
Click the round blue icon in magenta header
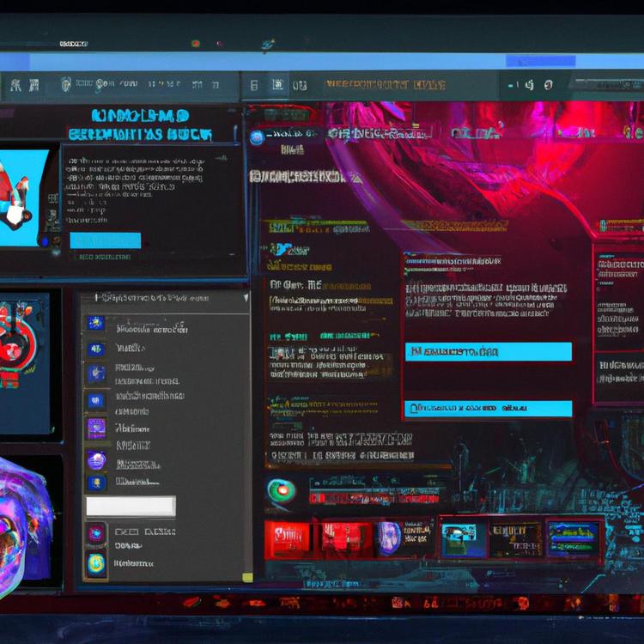point(255,137)
